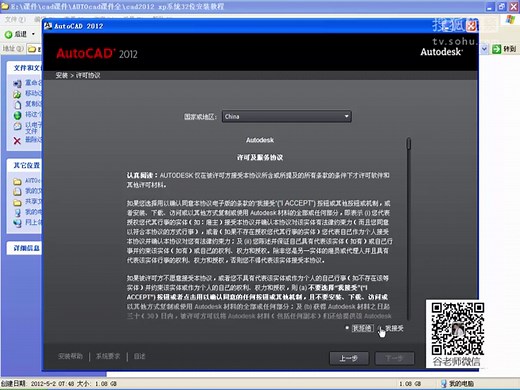Click the 我的电脑 status bar icon
This screenshot has height=390, width=520.
point(444,384)
